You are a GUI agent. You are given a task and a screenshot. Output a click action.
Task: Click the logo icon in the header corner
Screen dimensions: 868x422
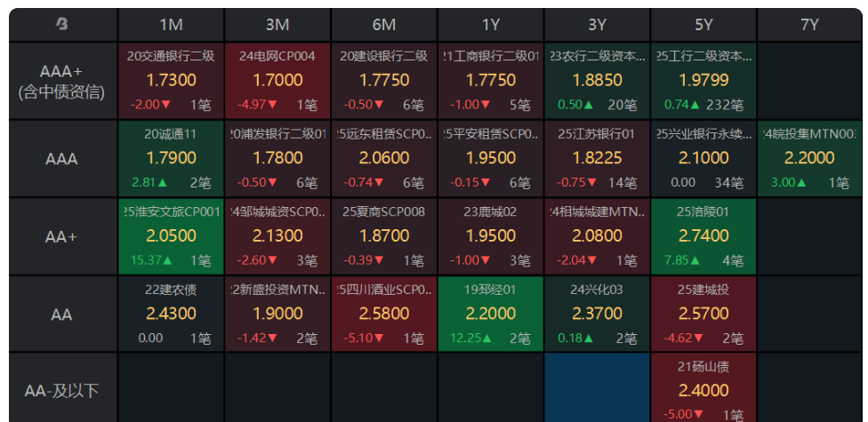[x=62, y=25]
